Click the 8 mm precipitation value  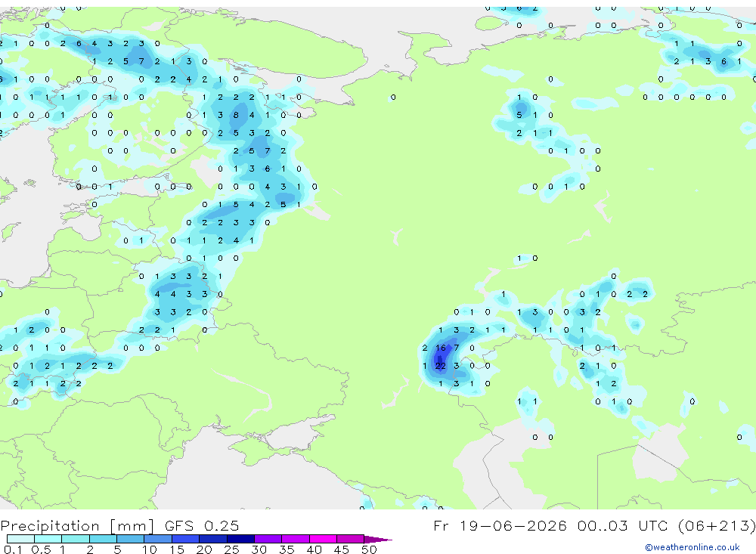pos(236,115)
